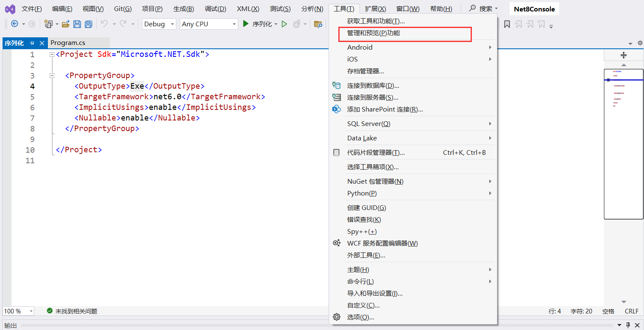Select 创建 GUID(G) menu entry
This screenshot has height=330, width=644.
click(x=413, y=207)
